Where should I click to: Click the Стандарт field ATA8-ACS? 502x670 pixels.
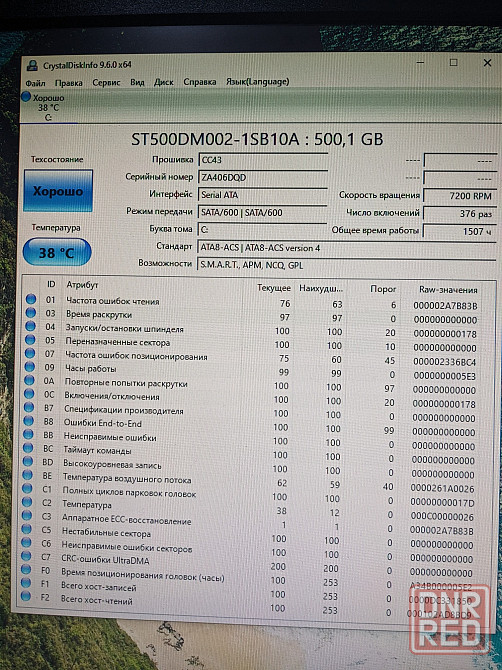(x=347, y=248)
